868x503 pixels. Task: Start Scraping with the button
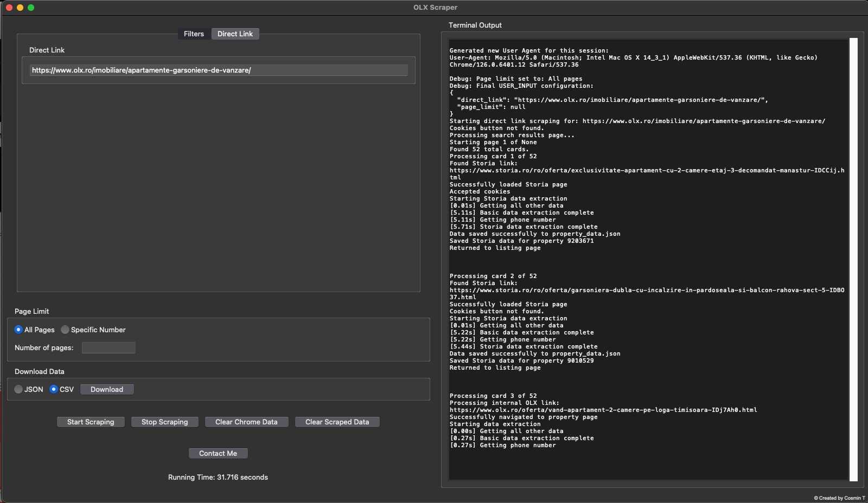pyautogui.click(x=91, y=422)
